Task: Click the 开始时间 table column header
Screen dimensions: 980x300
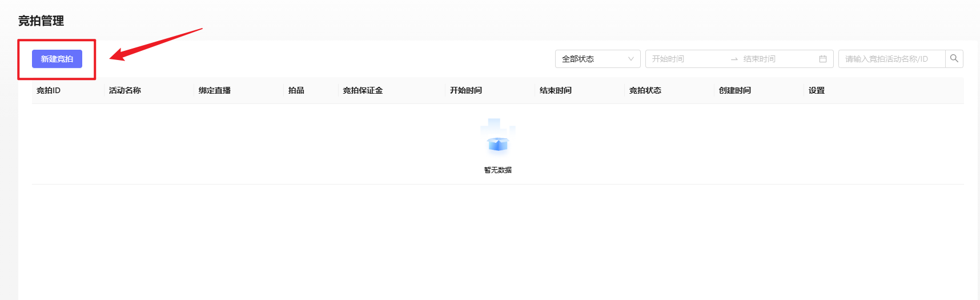Action: (x=466, y=90)
